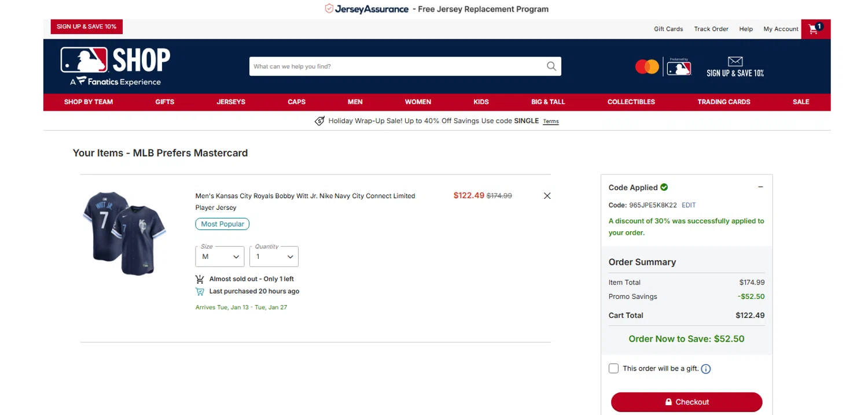Image resolution: width=868 pixels, height=415 pixels.
Task: Click the Order Now to Save: $52.50 text
Action: click(x=686, y=339)
